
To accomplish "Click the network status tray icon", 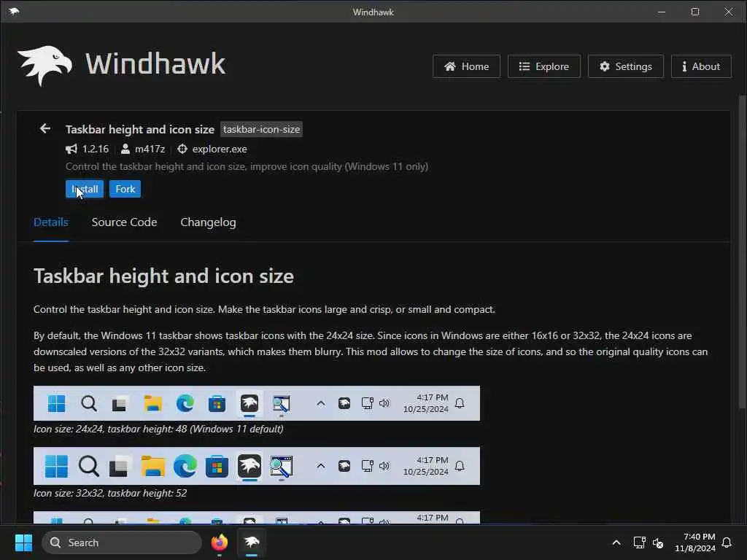I will pyautogui.click(x=639, y=542).
